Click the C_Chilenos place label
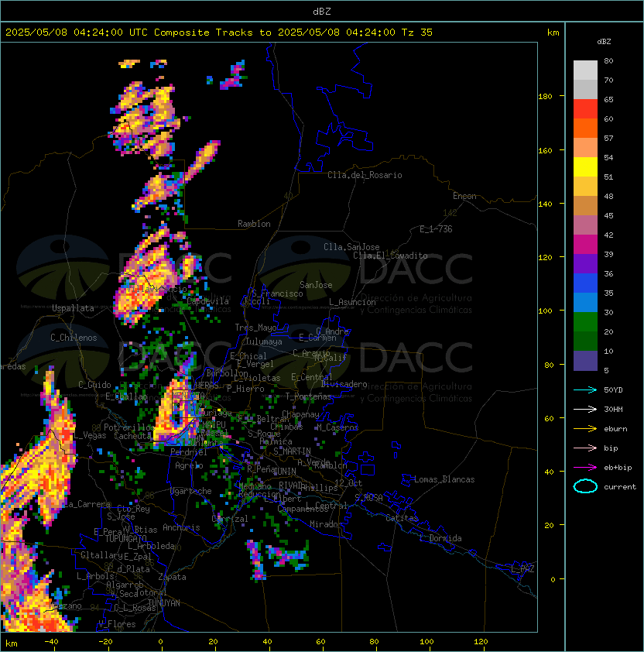The width and height of the screenshot is (644, 652). (74, 338)
